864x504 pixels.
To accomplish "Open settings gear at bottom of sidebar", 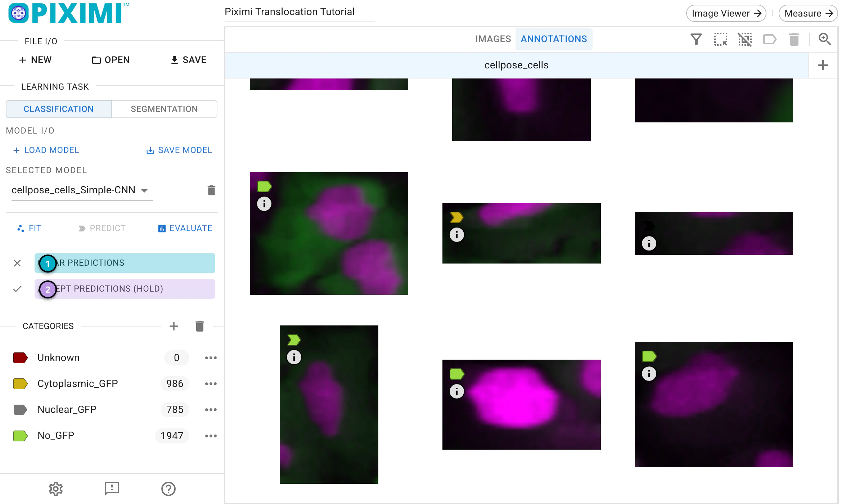I will [56, 489].
